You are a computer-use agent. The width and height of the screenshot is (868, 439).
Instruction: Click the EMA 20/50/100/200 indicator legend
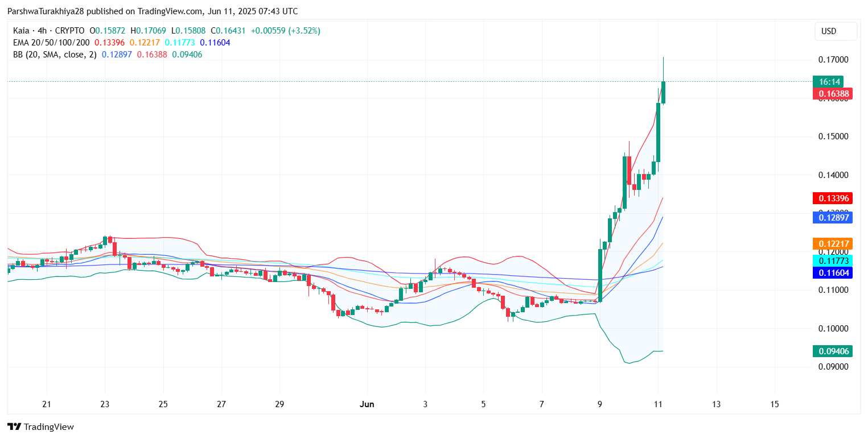[x=52, y=43]
